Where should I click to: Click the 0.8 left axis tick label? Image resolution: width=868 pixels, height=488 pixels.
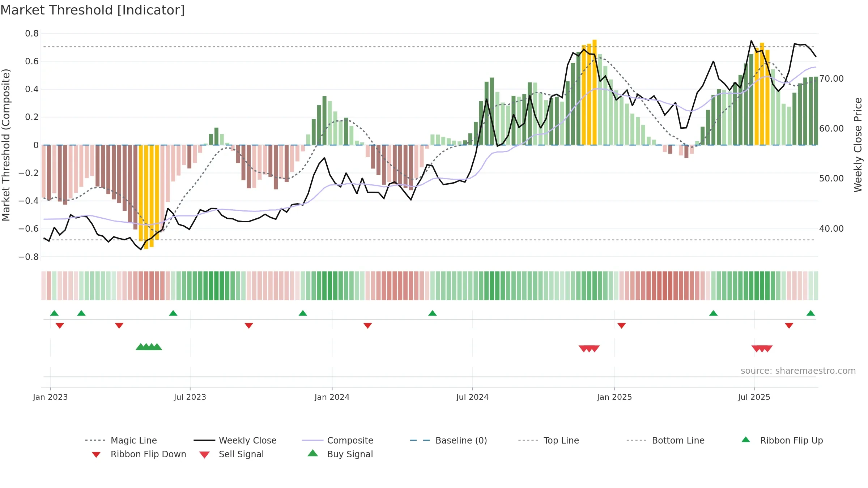32,33
